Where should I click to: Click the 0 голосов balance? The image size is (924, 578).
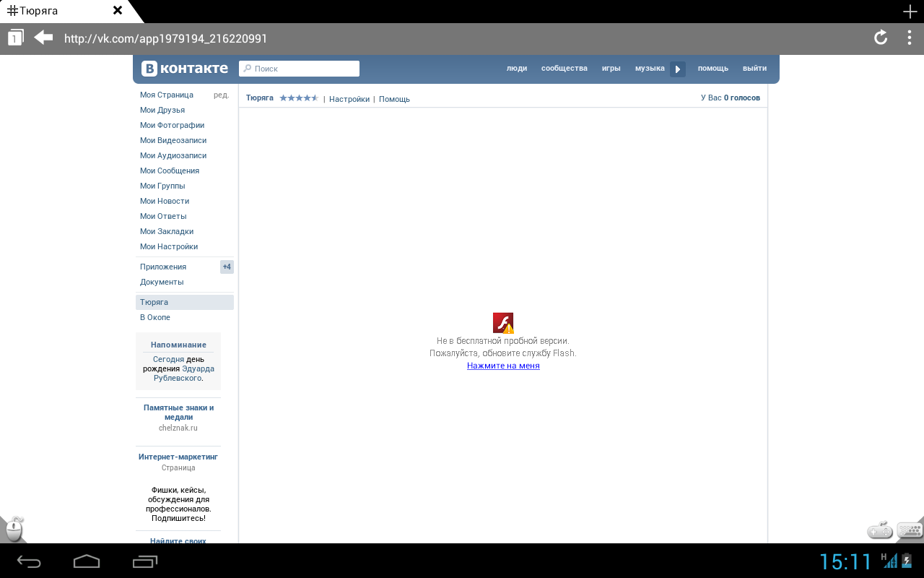[x=742, y=98]
